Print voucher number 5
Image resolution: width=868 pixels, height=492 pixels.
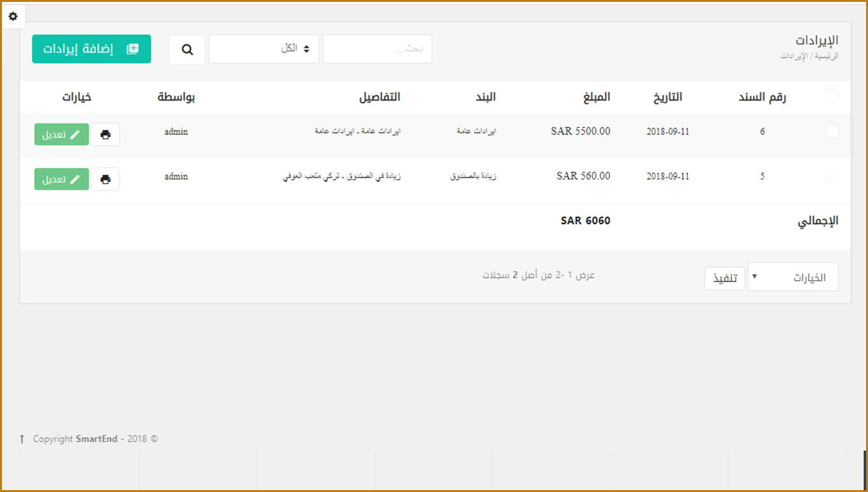(106, 179)
